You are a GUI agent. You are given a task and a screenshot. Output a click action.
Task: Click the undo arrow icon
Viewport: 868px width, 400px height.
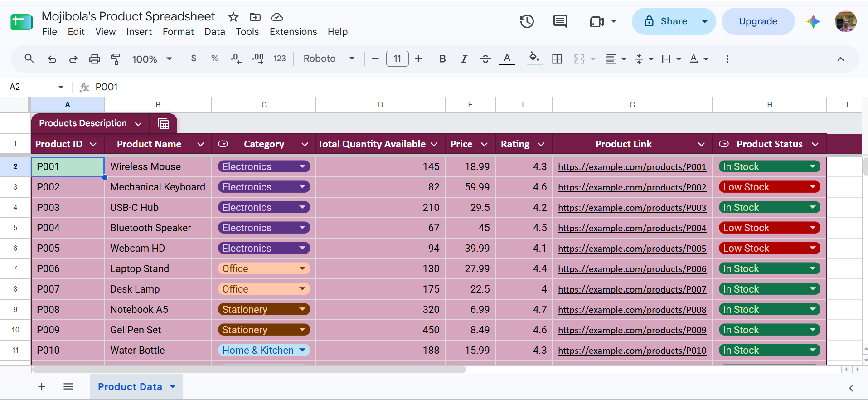(52, 59)
